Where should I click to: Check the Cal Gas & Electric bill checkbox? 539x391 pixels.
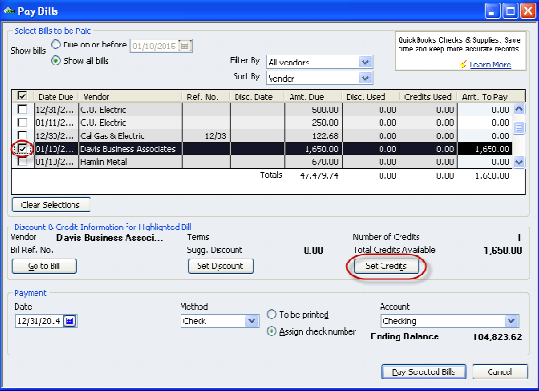(x=22, y=135)
